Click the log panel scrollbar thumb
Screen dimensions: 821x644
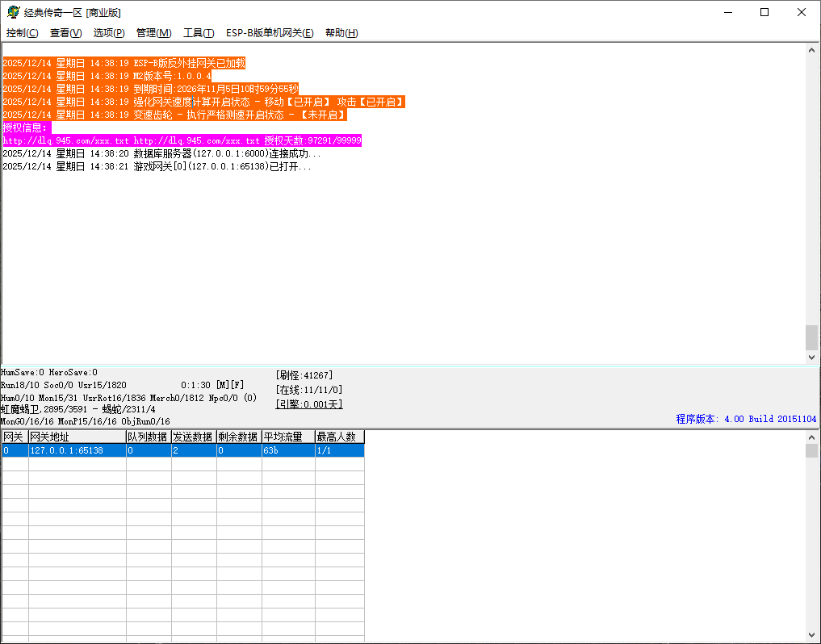point(811,337)
